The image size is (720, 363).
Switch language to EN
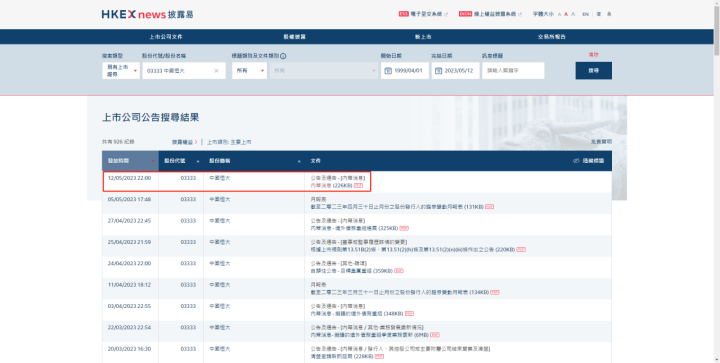[x=585, y=14]
